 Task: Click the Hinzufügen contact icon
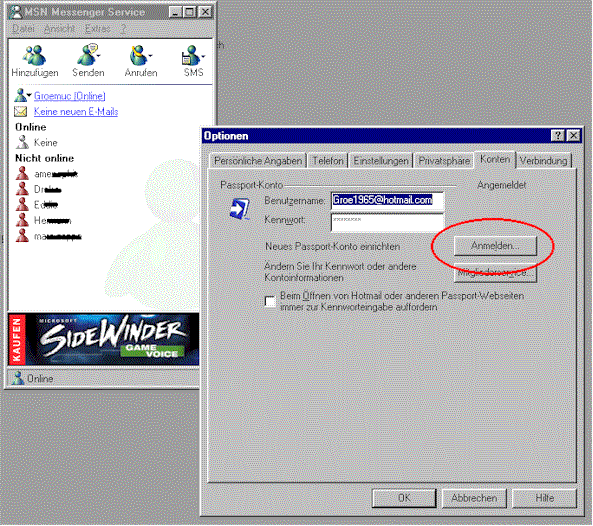(x=34, y=55)
